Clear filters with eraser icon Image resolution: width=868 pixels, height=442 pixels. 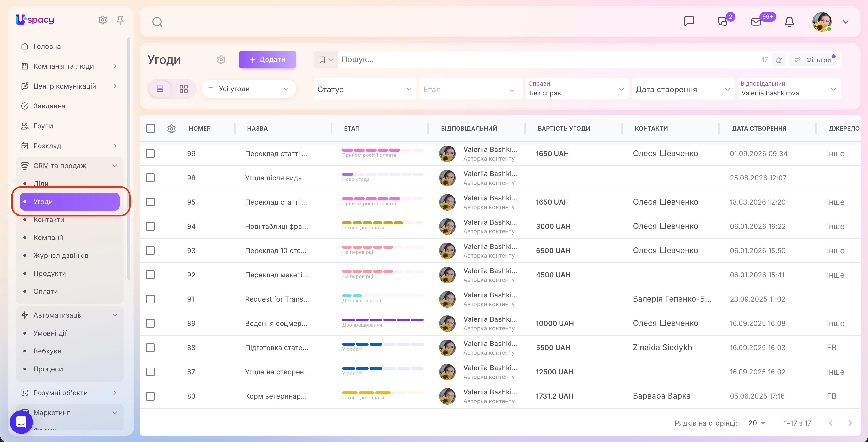778,60
